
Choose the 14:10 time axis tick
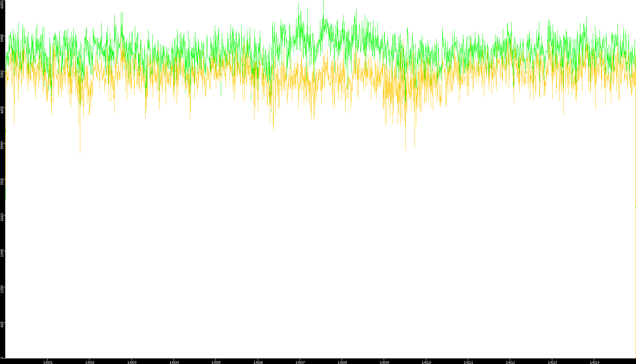point(426,362)
